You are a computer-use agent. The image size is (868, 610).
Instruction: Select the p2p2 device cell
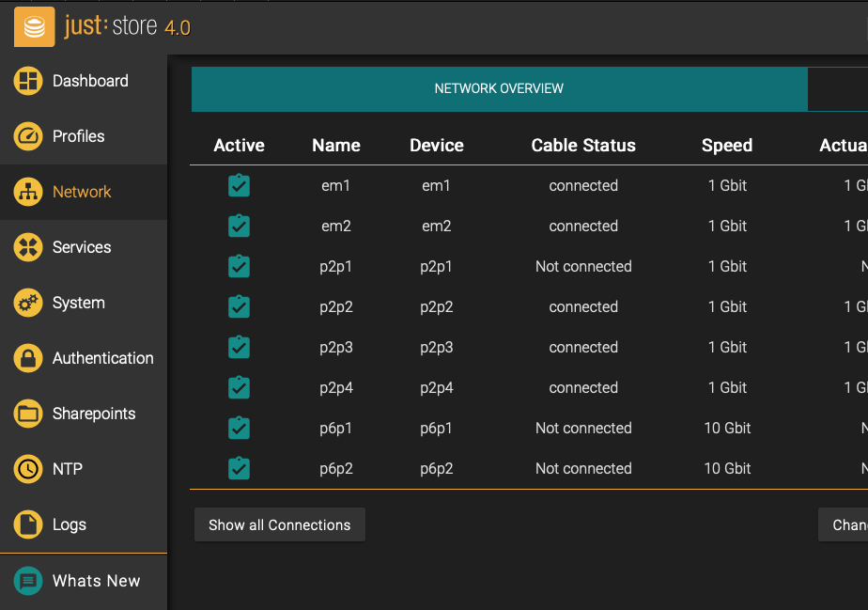pos(437,307)
